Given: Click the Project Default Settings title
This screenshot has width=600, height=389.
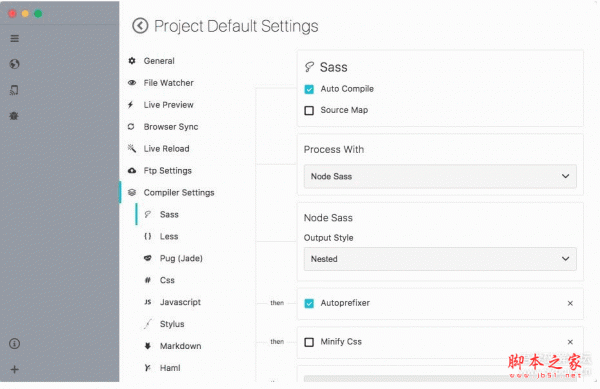Looking at the screenshot, I should click(236, 26).
